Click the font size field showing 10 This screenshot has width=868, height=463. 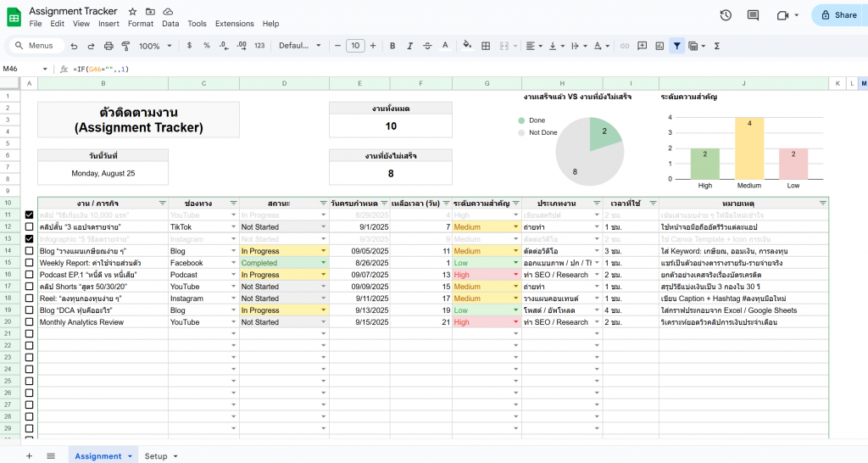pos(355,46)
